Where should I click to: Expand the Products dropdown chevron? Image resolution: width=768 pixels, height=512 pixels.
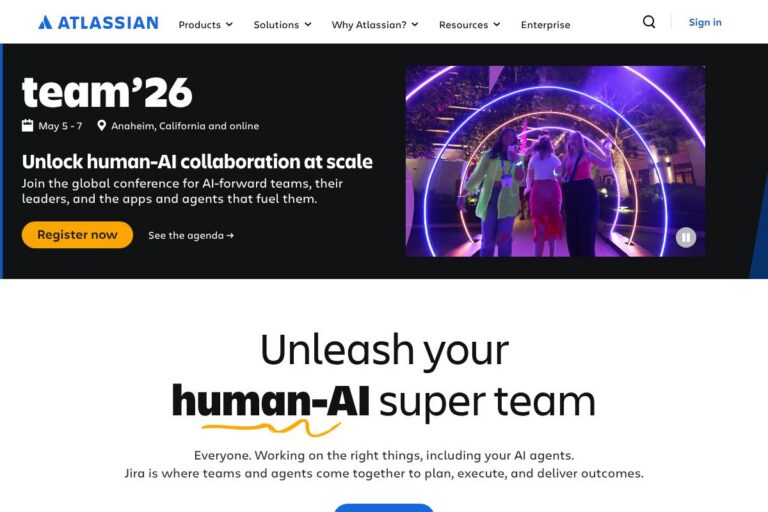pyautogui.click(x=229, y=24)
